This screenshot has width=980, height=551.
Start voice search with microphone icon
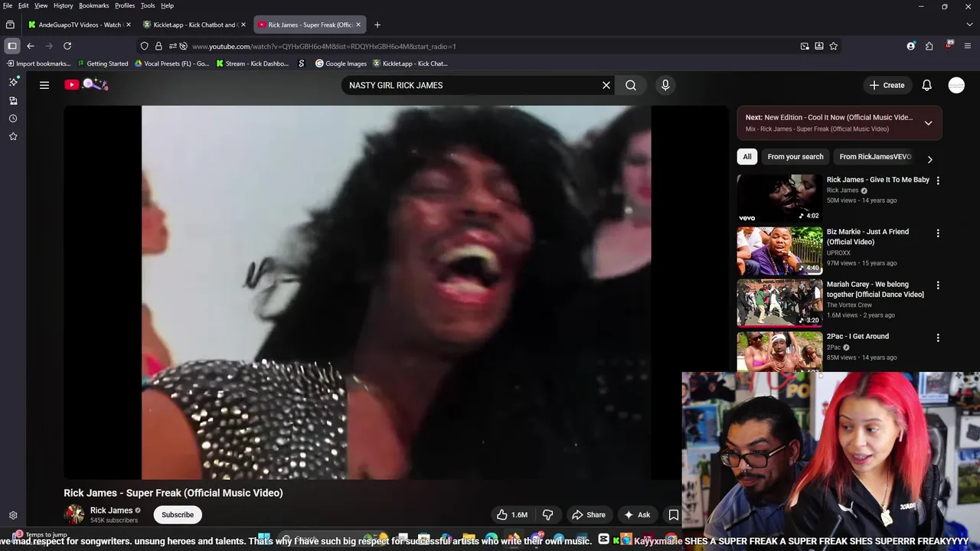coord(665,85)
